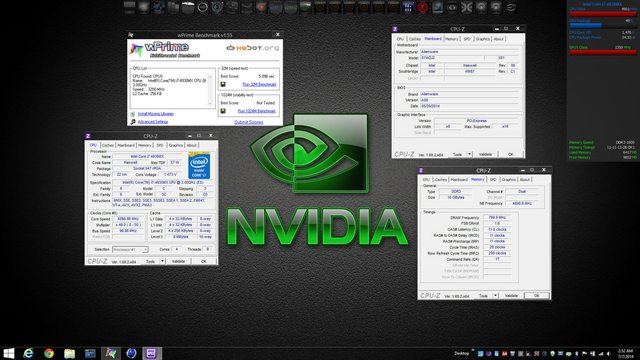Click Tools button in top-right CPU-Z window
This screenshot has width=640, height=360.
tap(458, 154)
